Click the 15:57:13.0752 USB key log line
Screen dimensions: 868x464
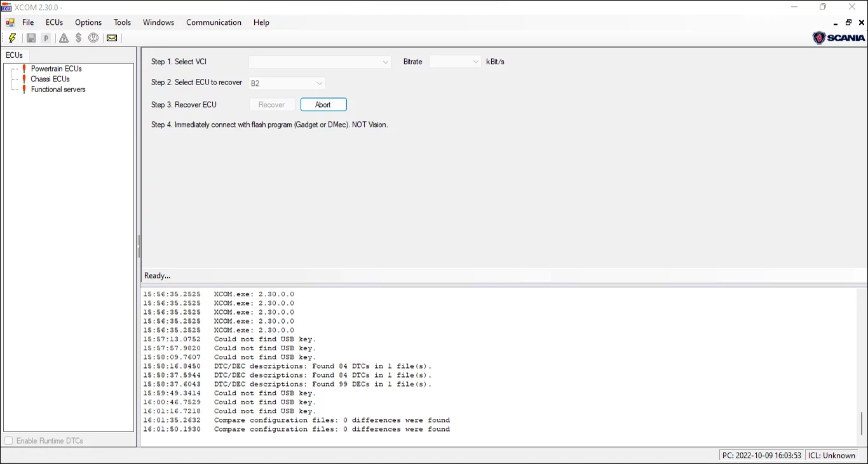[229, 339]
